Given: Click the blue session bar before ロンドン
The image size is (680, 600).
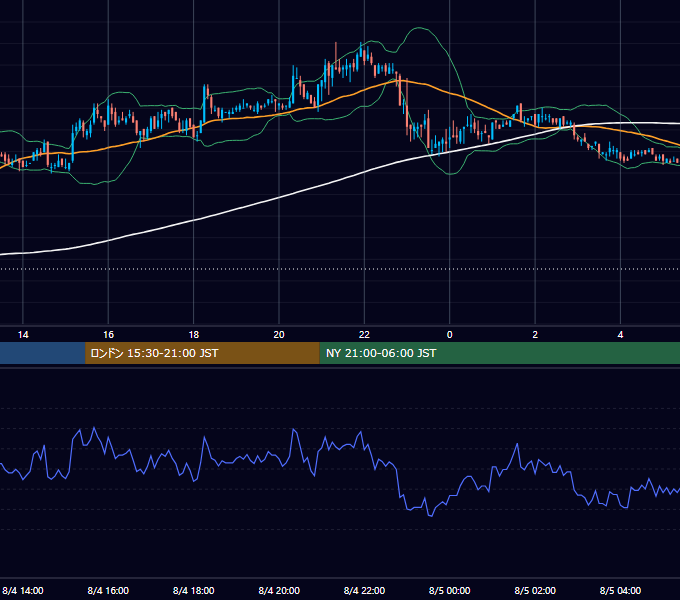Looking at the screenshot, I should pyautogui.click(x=42, y=353).
